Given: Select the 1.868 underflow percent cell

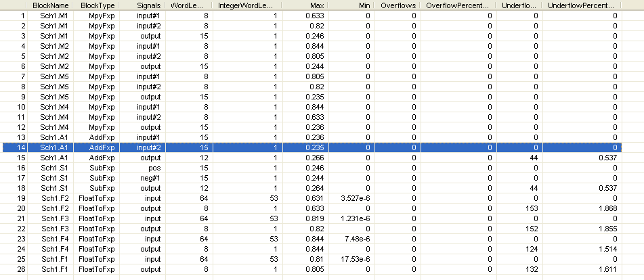Looking at the screenshot, I should [x=582, y=209].
